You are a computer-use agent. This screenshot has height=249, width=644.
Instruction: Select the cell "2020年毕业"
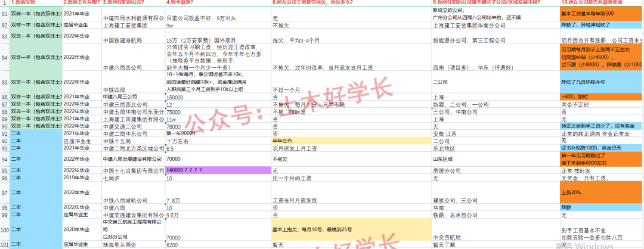coord(82,229)
